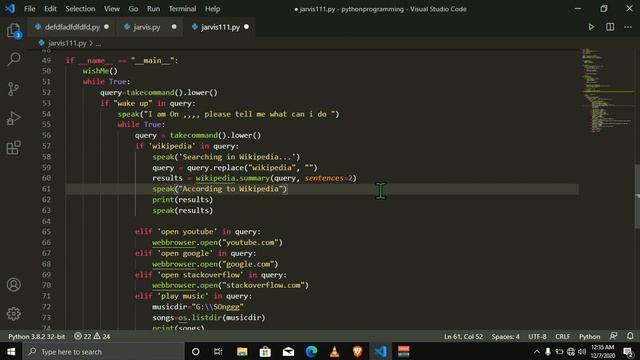Launch Microsoft Edge from the taskbar
Screen dimensions: 640x360
[311, 351]
